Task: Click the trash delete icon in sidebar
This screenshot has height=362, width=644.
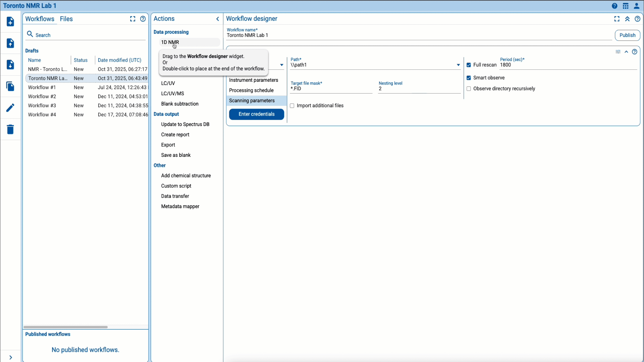Action: pos(10,129)
